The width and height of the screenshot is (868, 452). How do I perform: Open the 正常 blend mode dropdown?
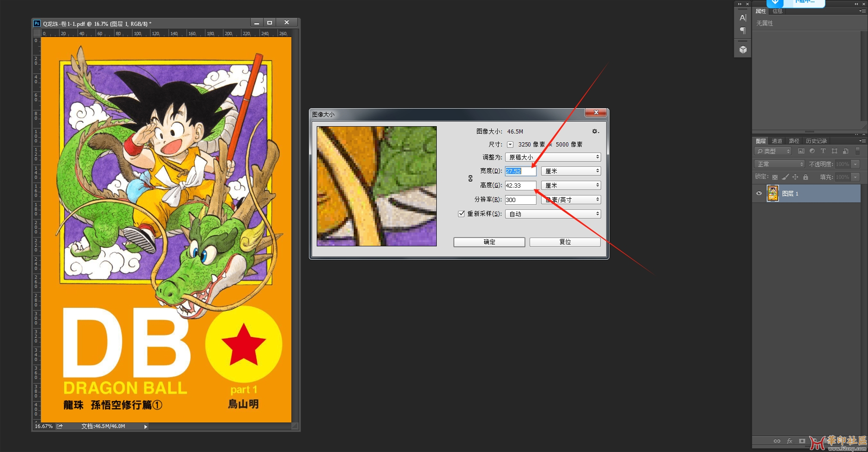point(779,164)
